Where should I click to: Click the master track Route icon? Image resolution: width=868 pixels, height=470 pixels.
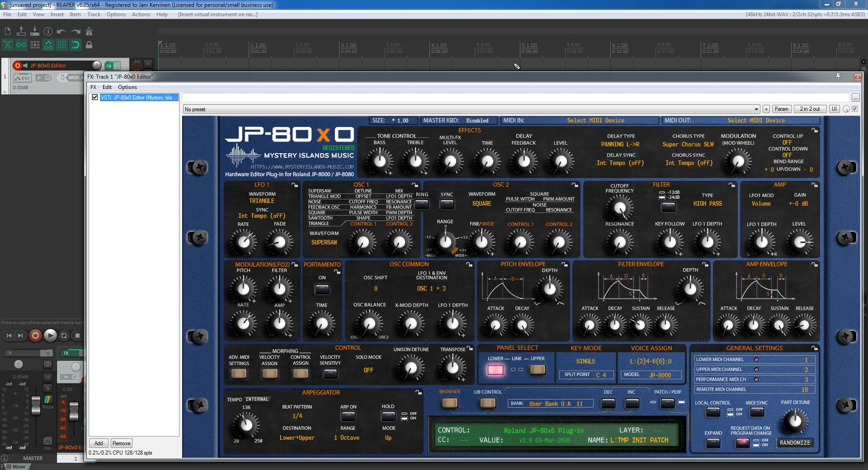click(x=48, y=400)
